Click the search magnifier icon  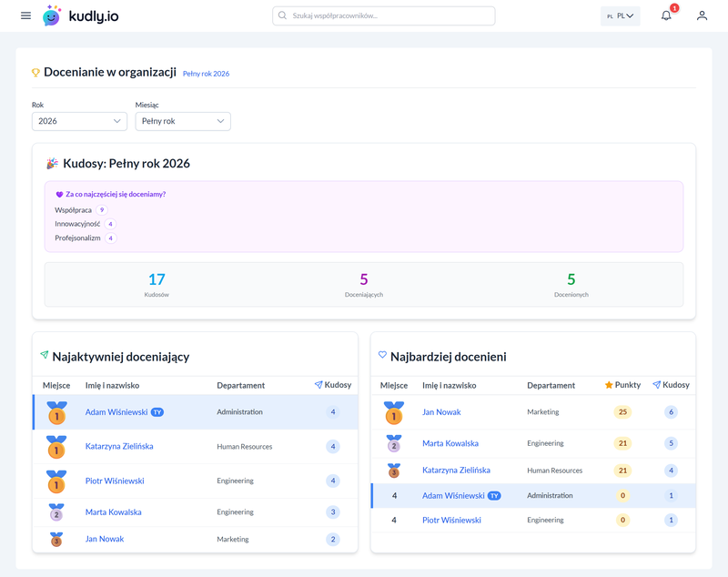282,15
